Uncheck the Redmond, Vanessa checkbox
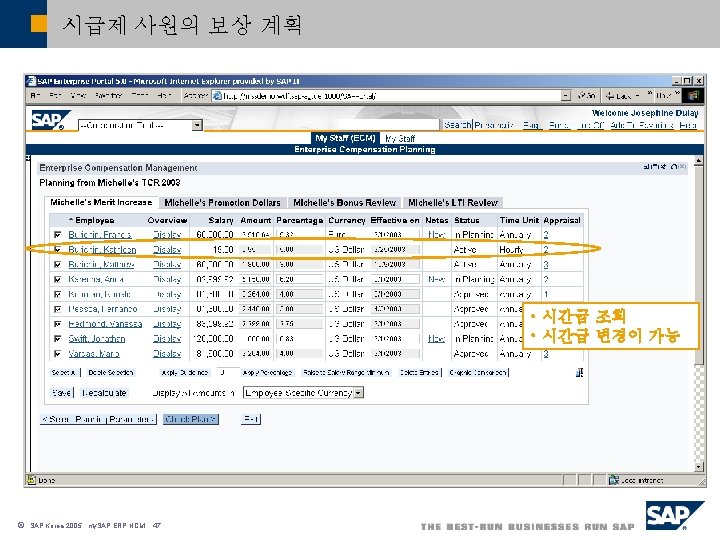The image size is (720, 540). pos(57,324)
